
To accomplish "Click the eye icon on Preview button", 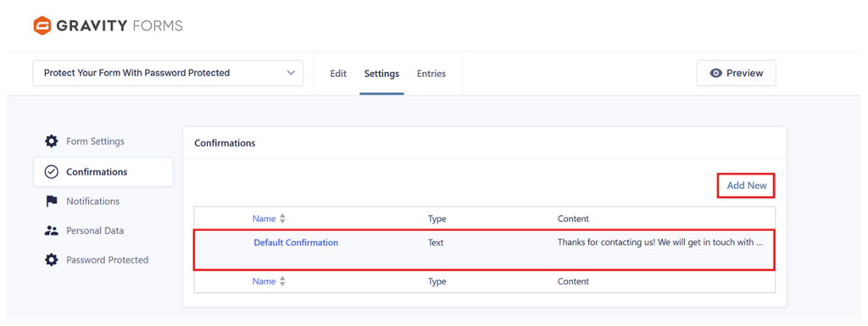I will coord(715,73).
